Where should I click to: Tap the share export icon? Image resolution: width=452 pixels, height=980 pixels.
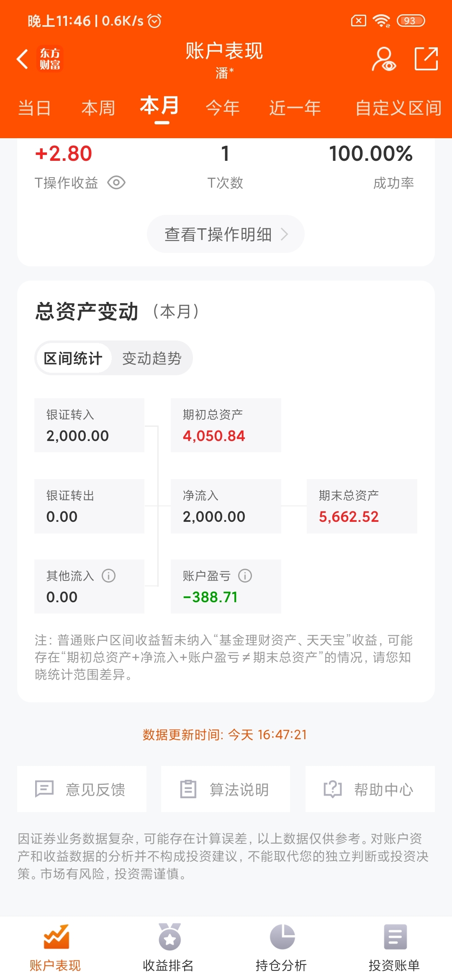426,59
